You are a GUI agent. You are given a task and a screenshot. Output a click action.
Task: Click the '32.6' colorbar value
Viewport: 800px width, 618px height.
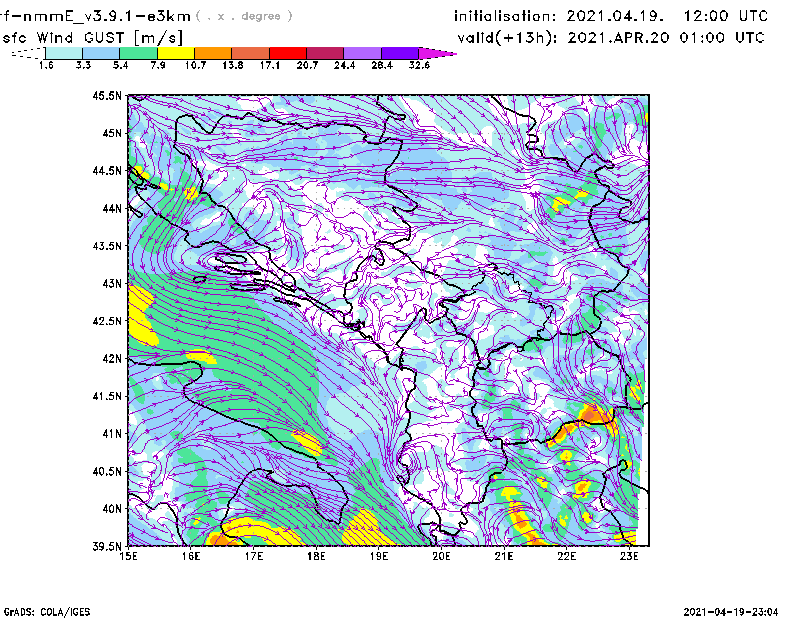419,65
